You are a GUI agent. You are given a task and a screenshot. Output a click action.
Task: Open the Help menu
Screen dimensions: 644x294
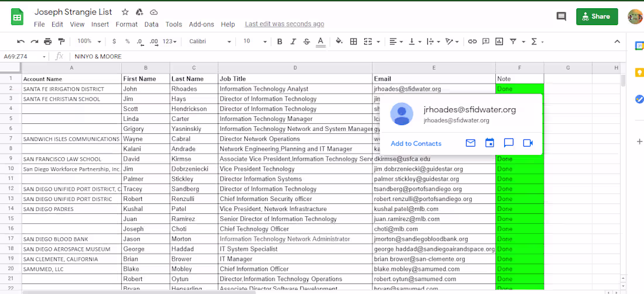(228, 24)
